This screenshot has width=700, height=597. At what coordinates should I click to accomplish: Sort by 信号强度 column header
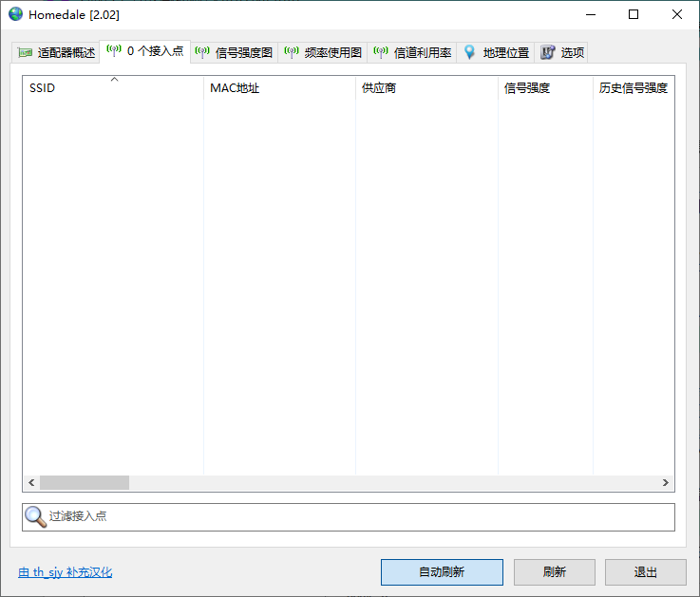click(545, 88)
